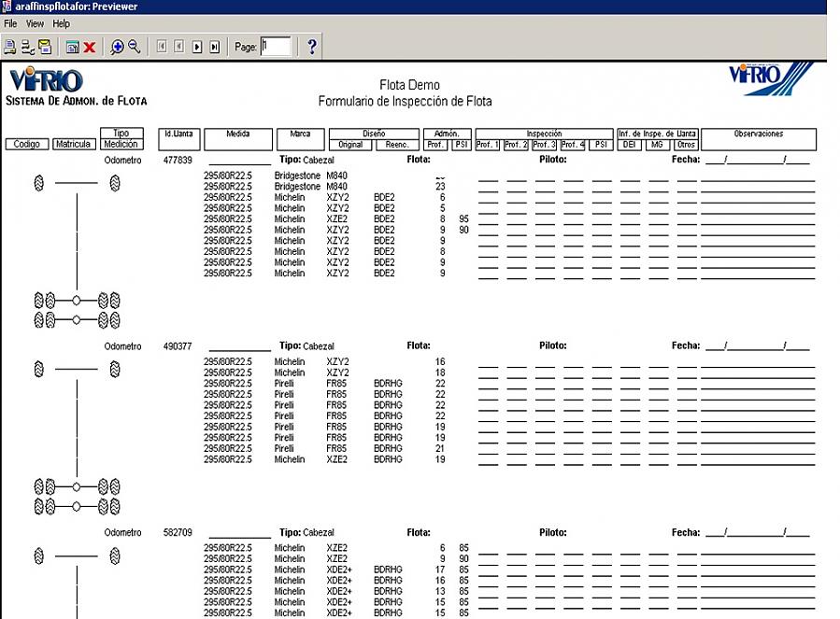The width and height of the screenshot is (840, 619).
Task: Click 'SISTEMA DE ADMON. de FLOTA' text
Action: click(x=76, y=101)
